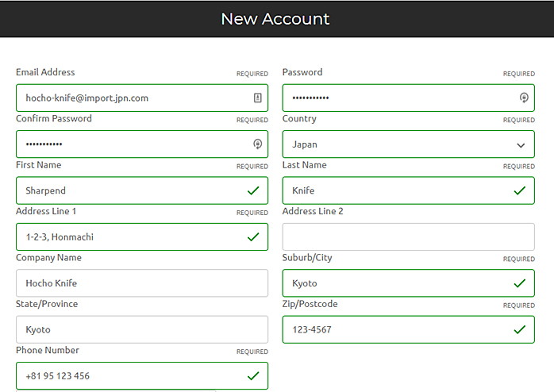The height and width of the screenshot is (392, 554).
Task: Click into the Email Address input field
Action: [127, 98]
